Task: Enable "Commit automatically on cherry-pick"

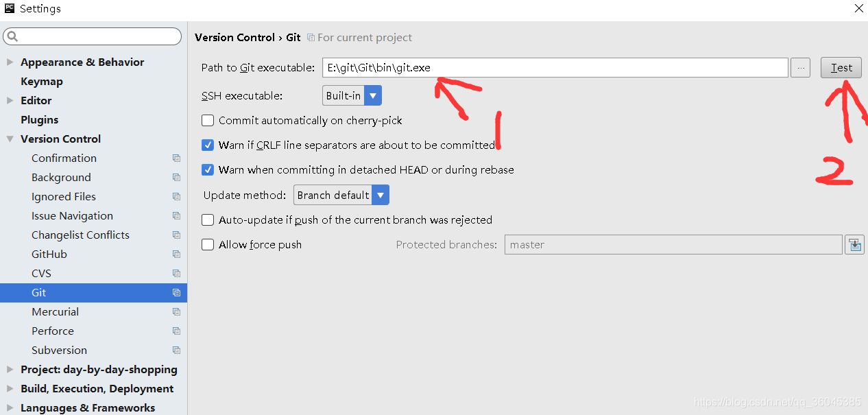Action: 208,120
